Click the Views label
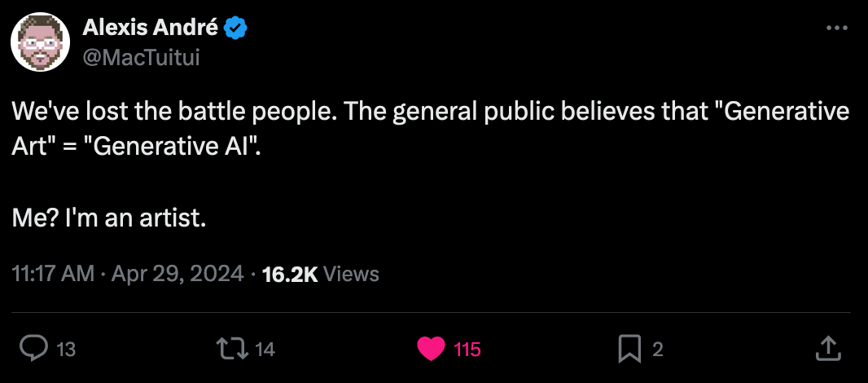868x383 pixels. [351, 274]
